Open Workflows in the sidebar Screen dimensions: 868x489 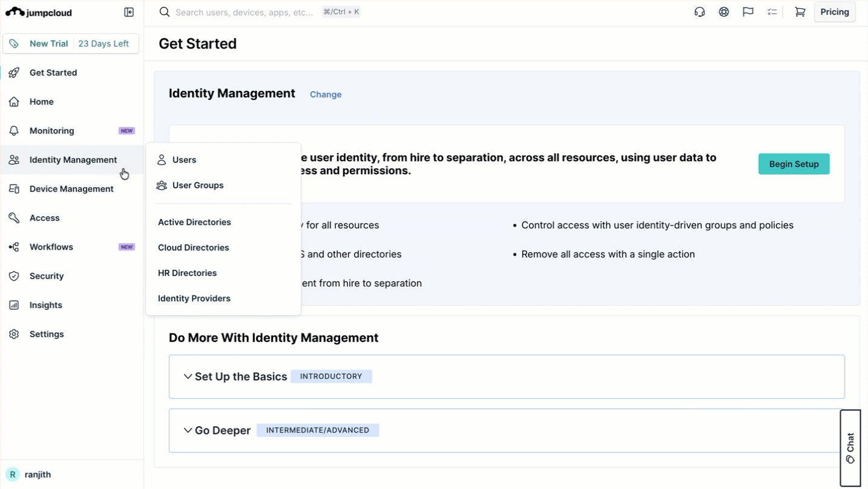[x=51, y=247]
